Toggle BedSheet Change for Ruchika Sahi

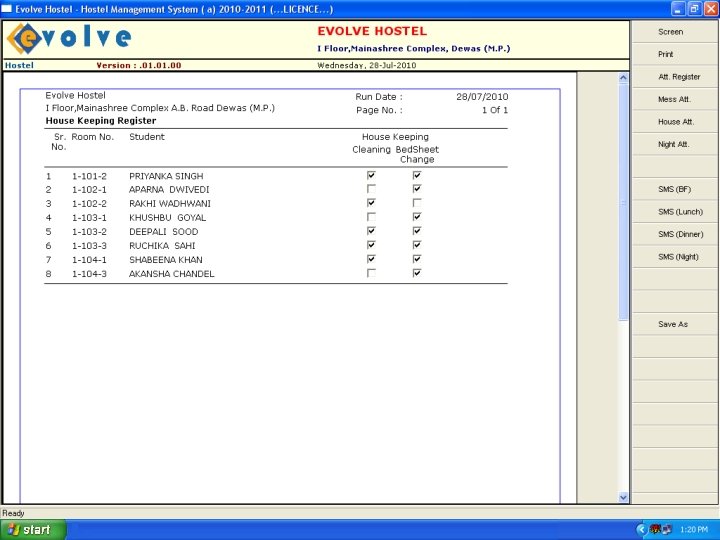pos(416,245)
